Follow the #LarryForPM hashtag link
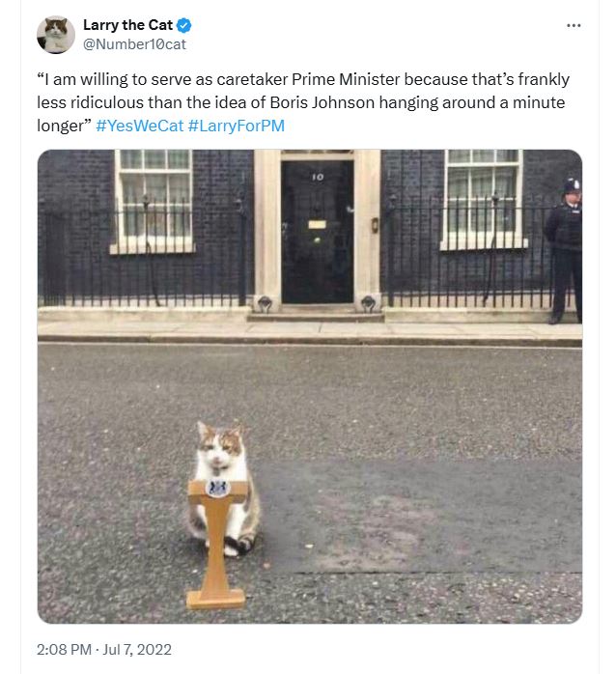Screen dimensions: 616x674 pyautogui.click(x=237, y=126)
